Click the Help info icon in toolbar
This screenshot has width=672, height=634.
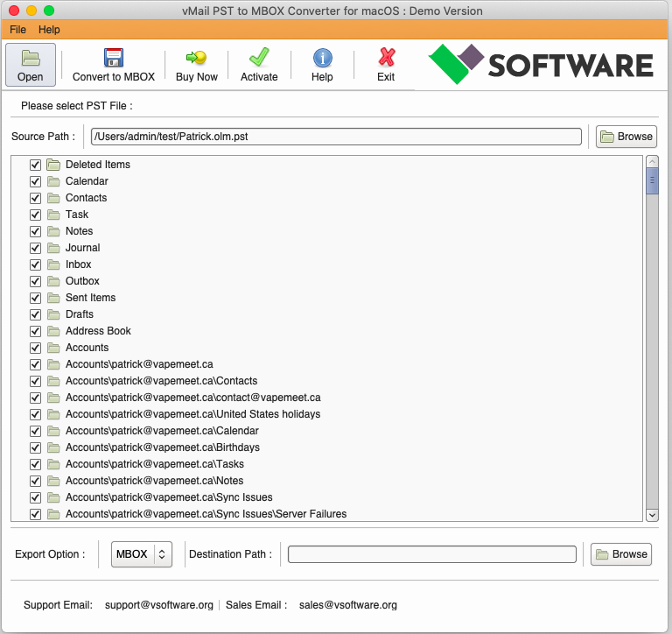pyautogui.click(x=322, y=58)
